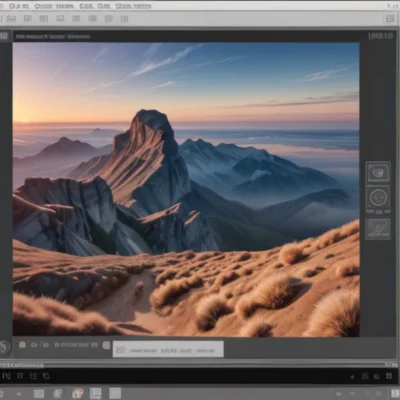Click the red and white circular taskbar icon
Screen dimensions: 400x400
(x=77, y=393)
